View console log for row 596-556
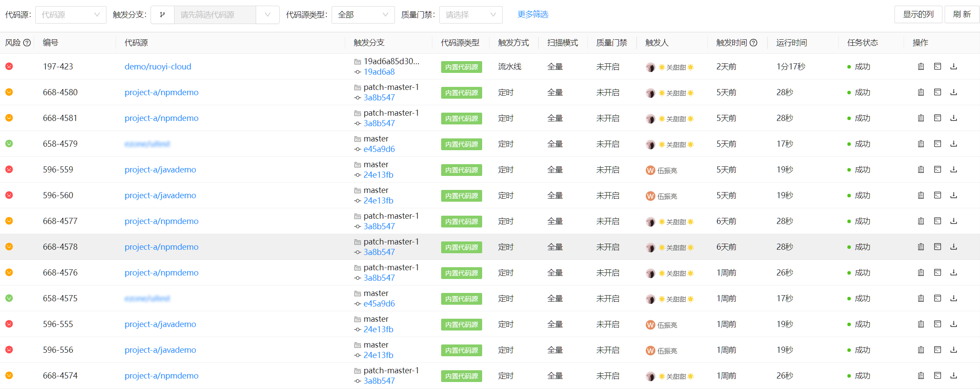Image resolution: width=980 pixels, height=389 pixels. click(x=937, y=350)
